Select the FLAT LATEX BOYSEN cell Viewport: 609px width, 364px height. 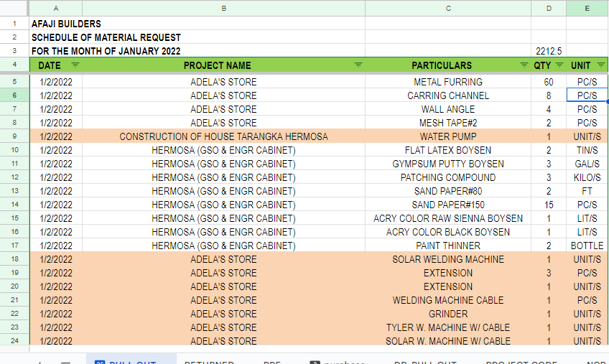pyautogui.click(x=448, y=150)
